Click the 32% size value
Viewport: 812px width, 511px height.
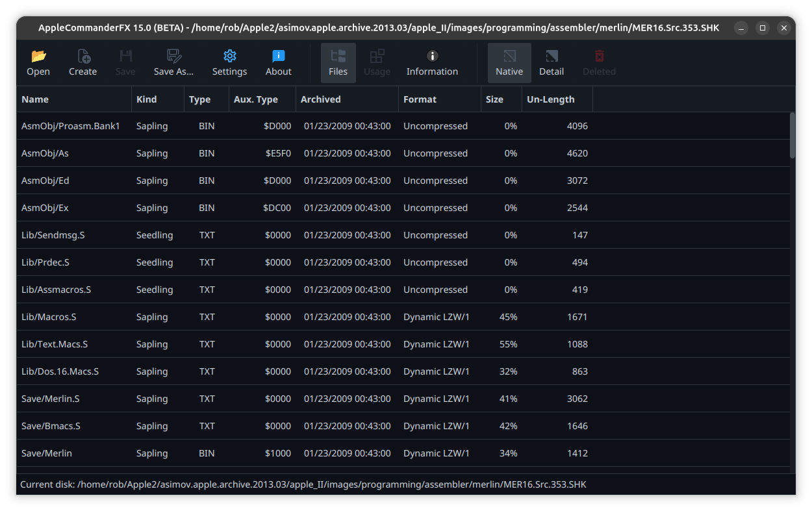509,371
